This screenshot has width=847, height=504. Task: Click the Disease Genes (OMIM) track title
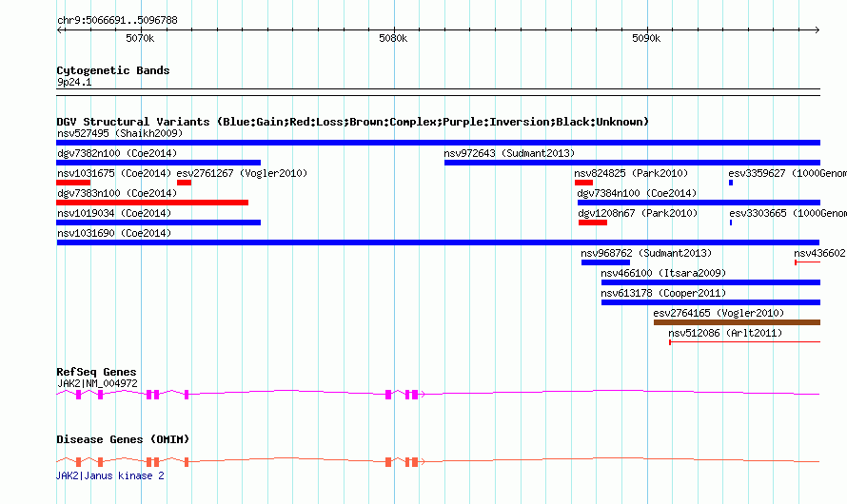point(123,439)
